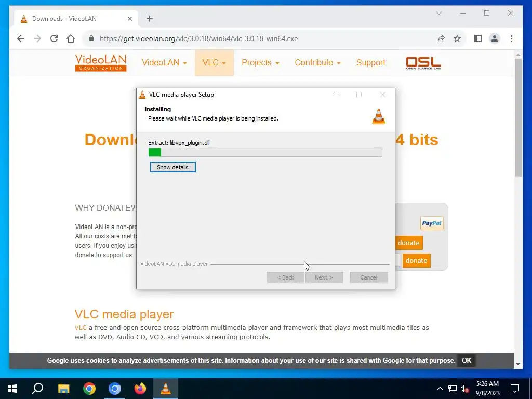Click the lower donate button
The image size is (532, 399).
[x=416, y=261]
